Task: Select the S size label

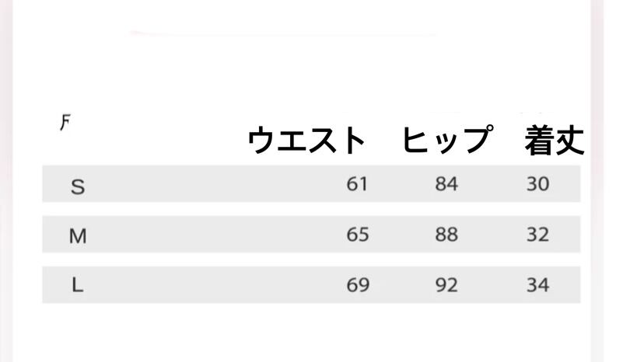Action: 77,186
